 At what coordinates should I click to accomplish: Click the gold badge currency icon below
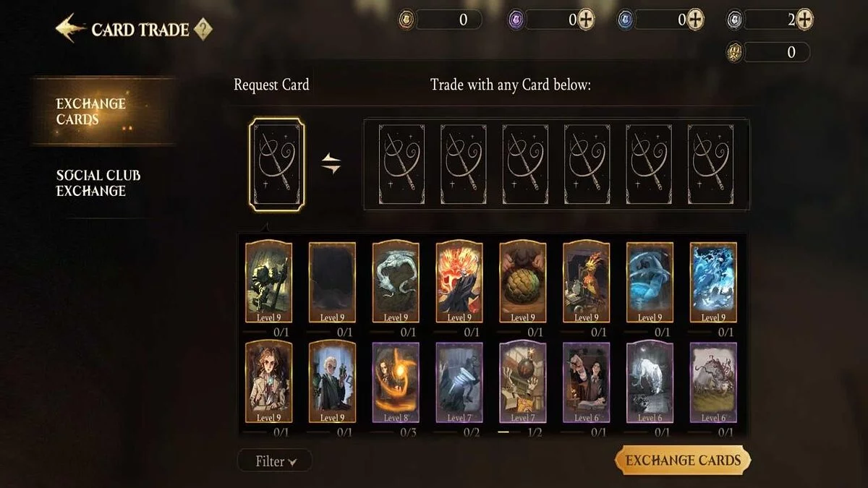tap(734, 52)
